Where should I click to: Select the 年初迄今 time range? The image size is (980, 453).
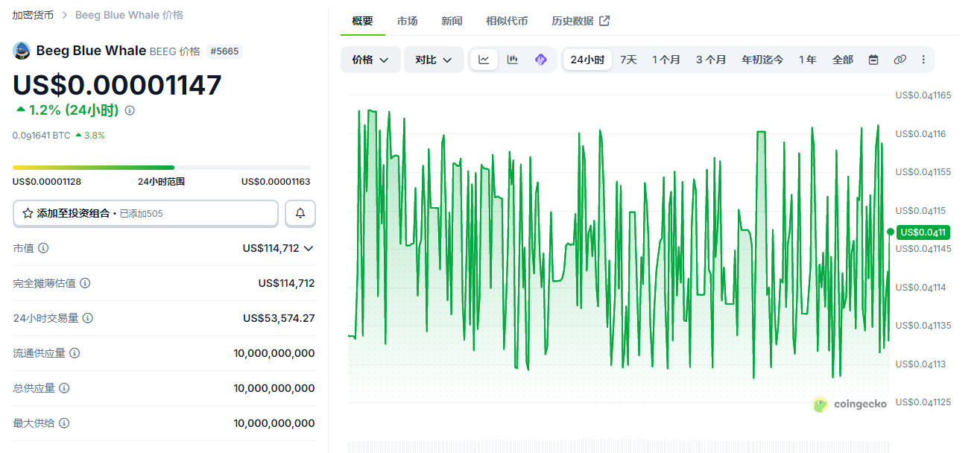tap(762, 60)
